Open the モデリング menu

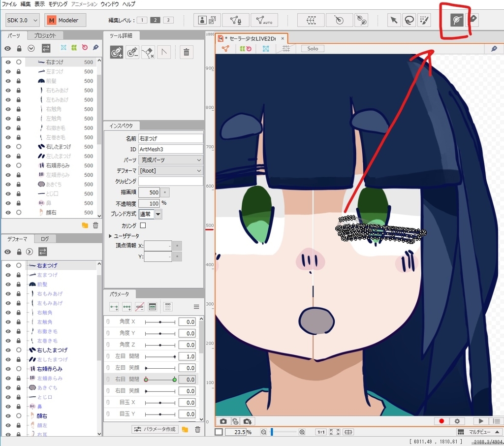(x=58, y=4)
